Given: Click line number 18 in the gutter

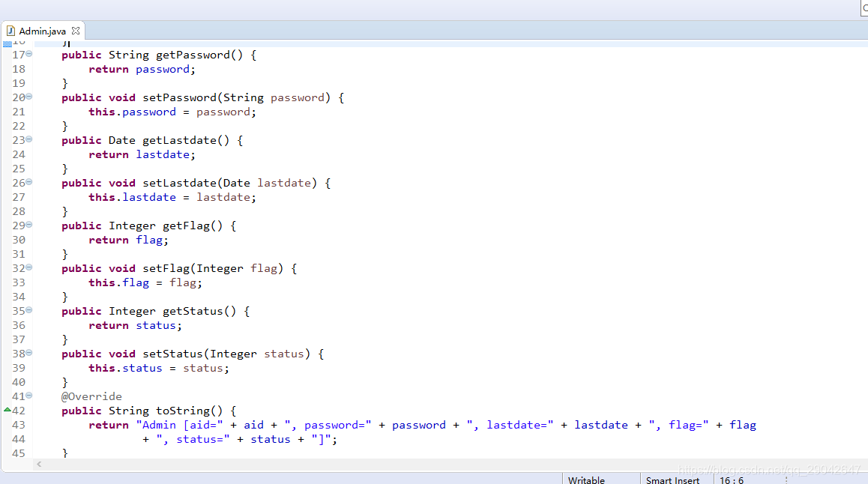Looking at the screenshot, I should 19,69.
